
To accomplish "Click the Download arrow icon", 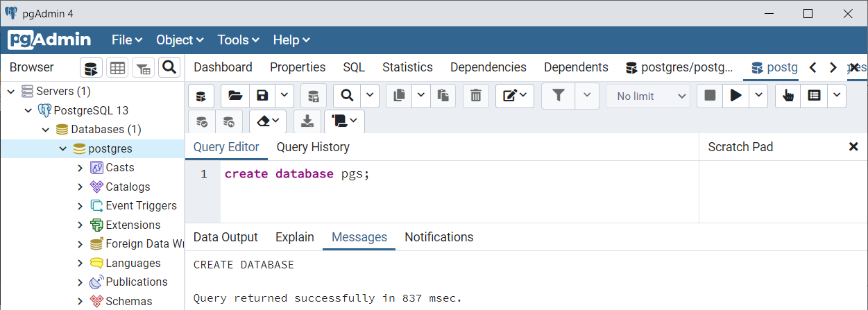I will tap(307, 121).
